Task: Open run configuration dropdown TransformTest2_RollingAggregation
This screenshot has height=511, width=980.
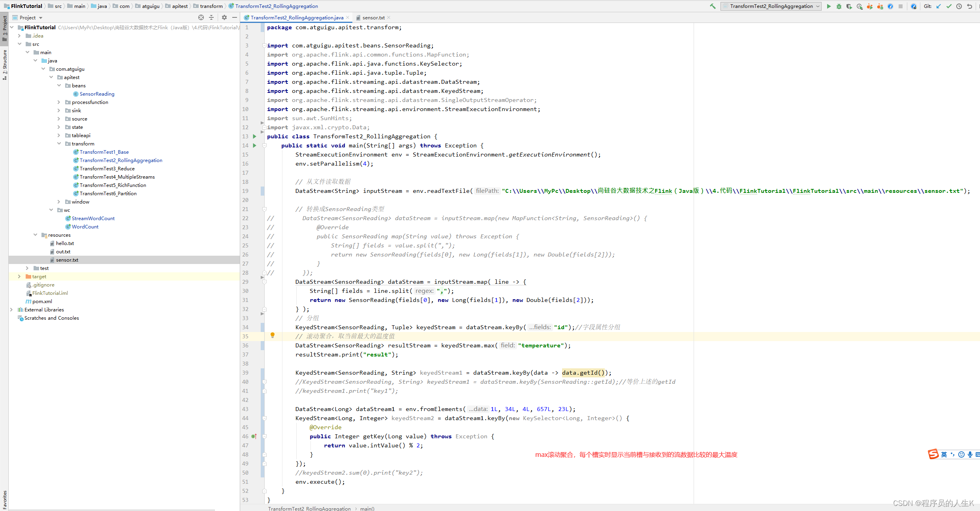Action: point(771,6)
